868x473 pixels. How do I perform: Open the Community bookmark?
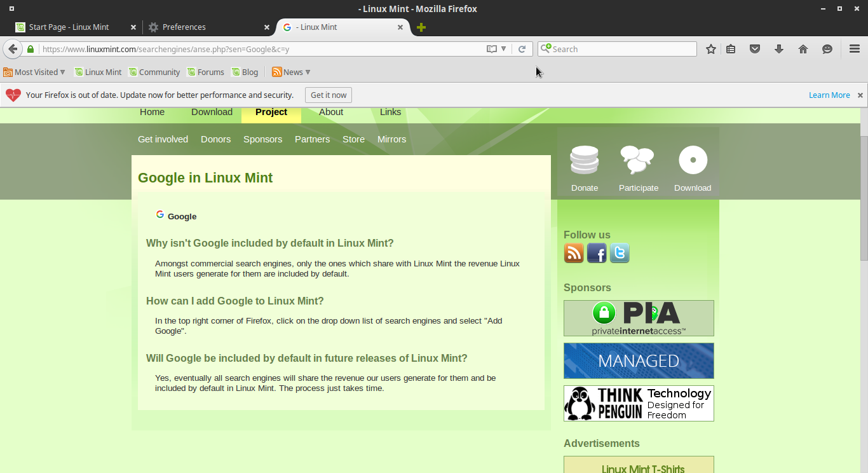pos(154,72)
